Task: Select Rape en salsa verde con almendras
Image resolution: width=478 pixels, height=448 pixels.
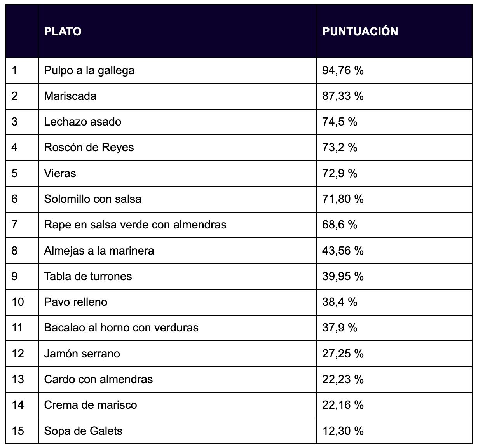Action: 135,225
